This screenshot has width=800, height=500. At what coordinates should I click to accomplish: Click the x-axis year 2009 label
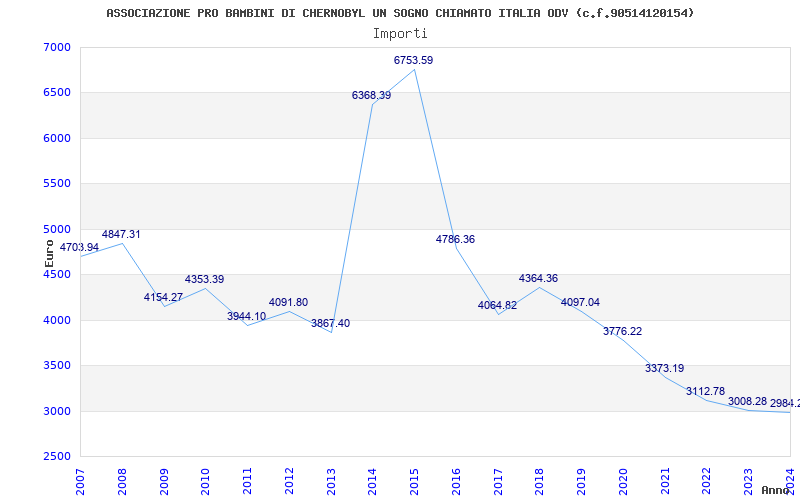click(x=164, y=481)
